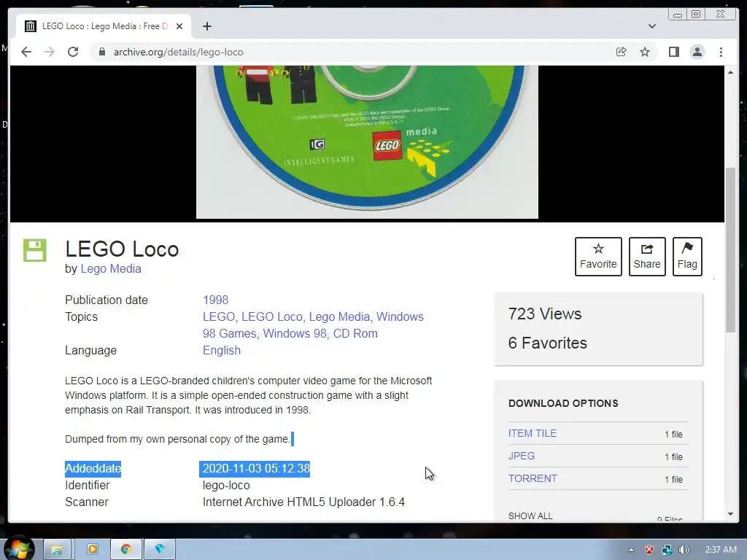Click the page scrollbar down arrow
Screen dimensions: 747x560
(730, 514)
